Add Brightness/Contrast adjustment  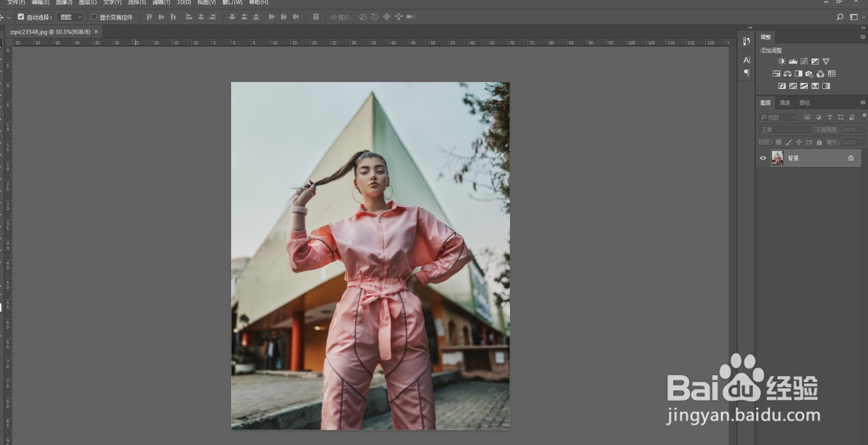[x=782, y=61]
